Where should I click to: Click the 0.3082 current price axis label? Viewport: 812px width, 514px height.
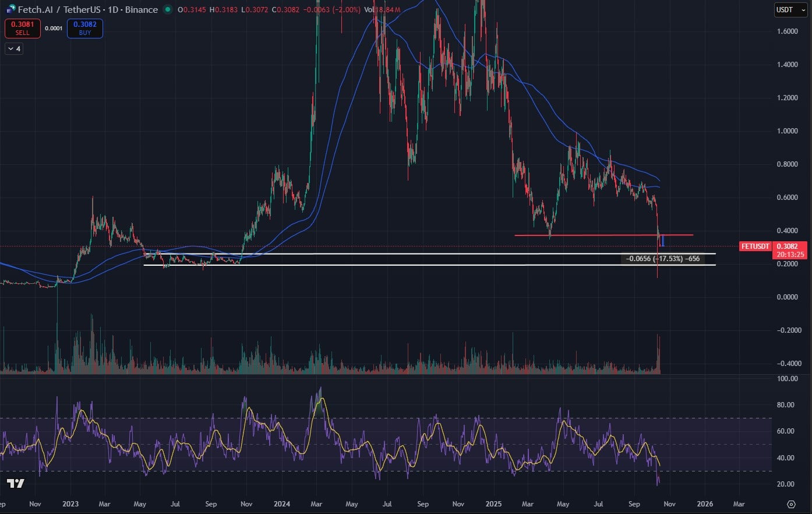pos(789,247)
